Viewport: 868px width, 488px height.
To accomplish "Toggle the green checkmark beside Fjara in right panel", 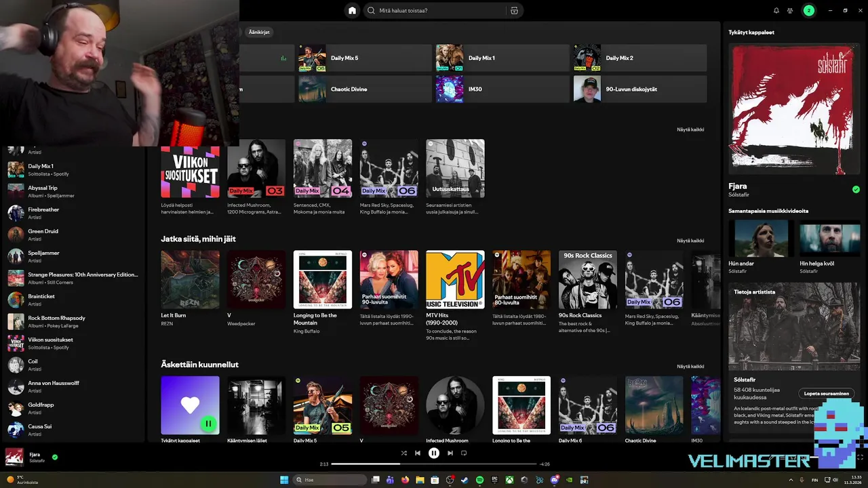I will pyautogui.click(x=856, y=190).
